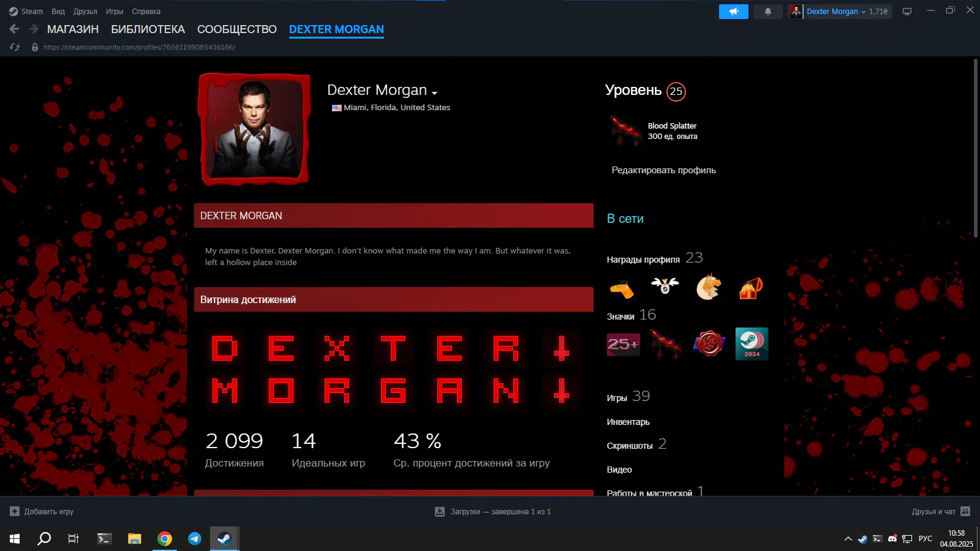This screenshot has width=980, height=551.
Task: Open the Инвентарь link
Action: click(628, 422)
